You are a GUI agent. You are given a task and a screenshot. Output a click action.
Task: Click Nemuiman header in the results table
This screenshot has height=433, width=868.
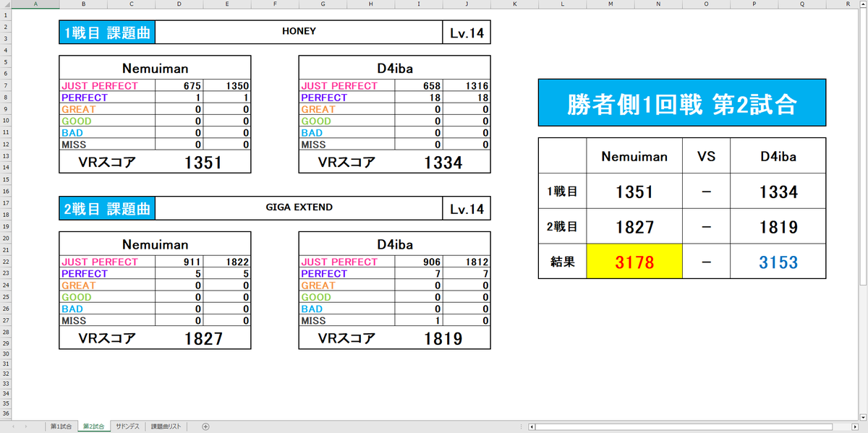pyautogui.click(x=634, y=155)
